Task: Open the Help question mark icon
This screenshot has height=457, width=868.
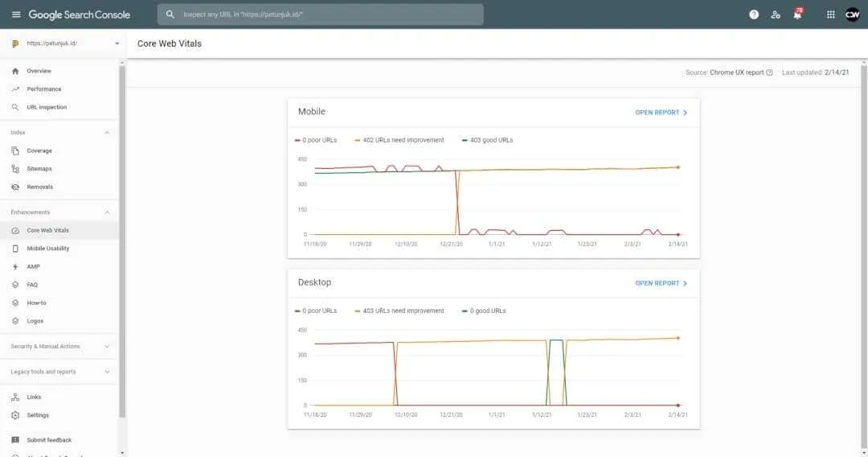Action: [x=753, y=15]
